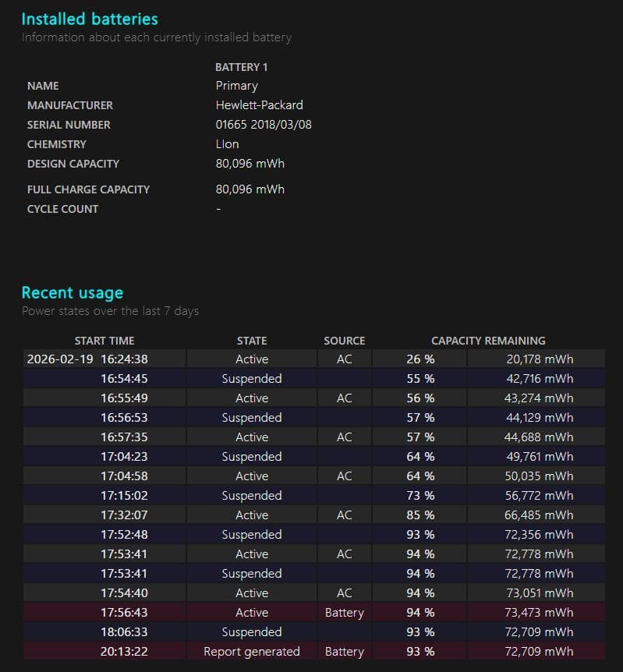
Task: Click the 'STATE' column header
Action: tap(251, 341)
